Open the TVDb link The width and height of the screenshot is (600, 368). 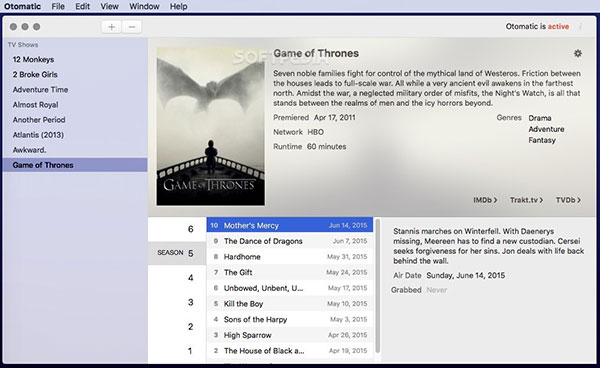pyautogui.click(x=568, y=200)
